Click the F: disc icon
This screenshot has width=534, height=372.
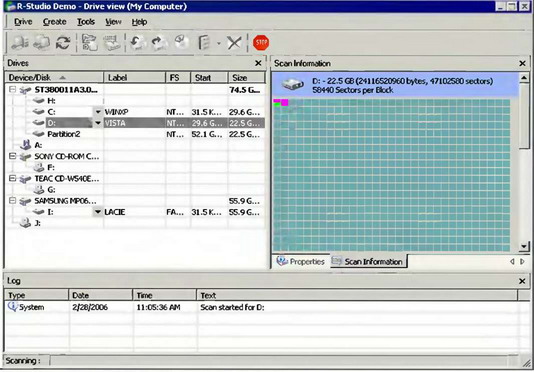(x=38, y=167)
